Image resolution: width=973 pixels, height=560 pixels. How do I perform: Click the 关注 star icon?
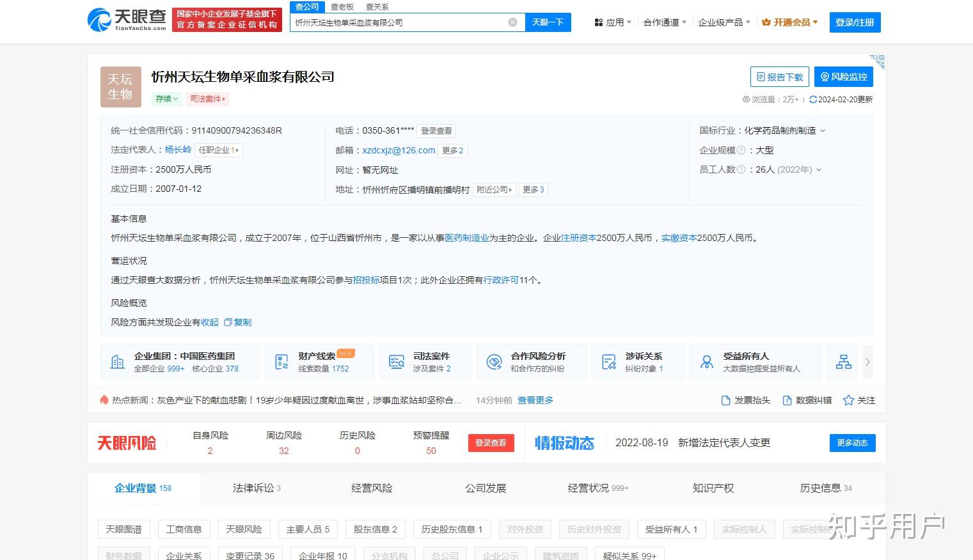click(848, 400)
